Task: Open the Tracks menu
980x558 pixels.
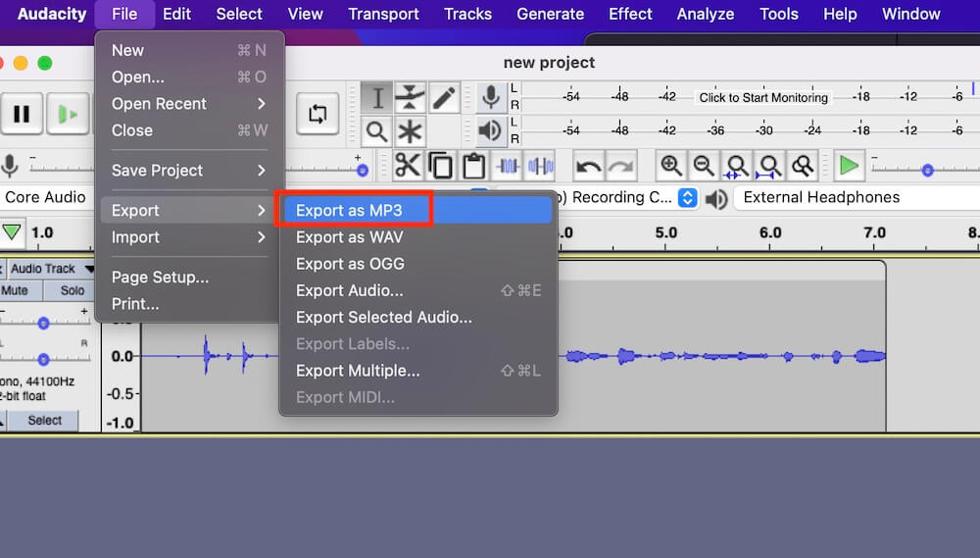Action: tap(467, 14)
